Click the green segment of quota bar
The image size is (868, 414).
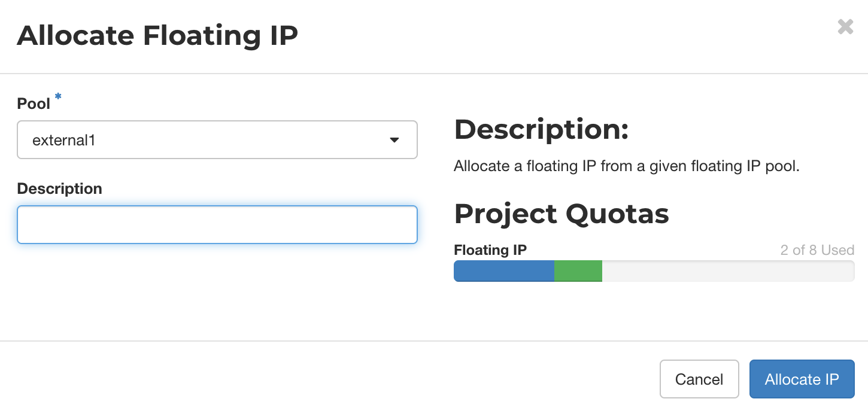(578, 271)
